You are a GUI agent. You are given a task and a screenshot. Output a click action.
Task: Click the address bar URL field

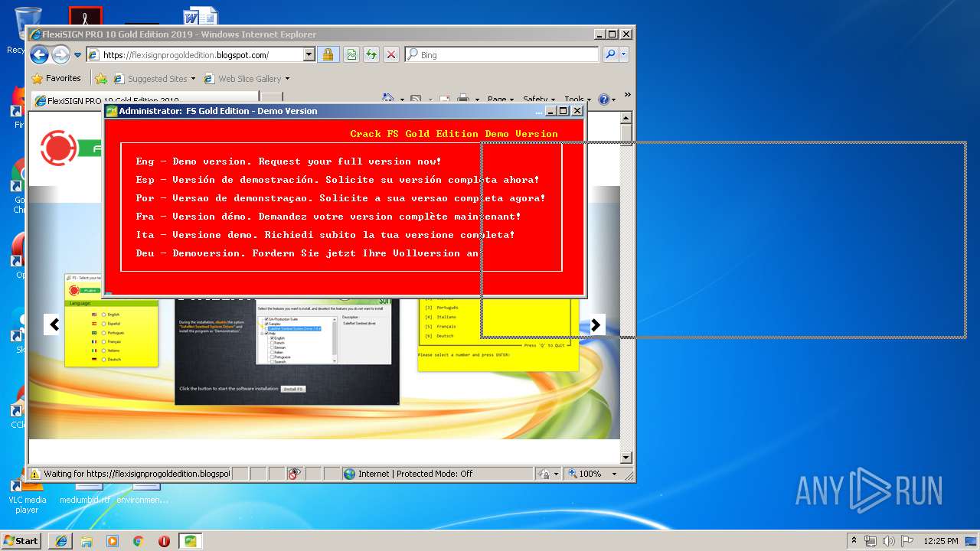(195, 55)
